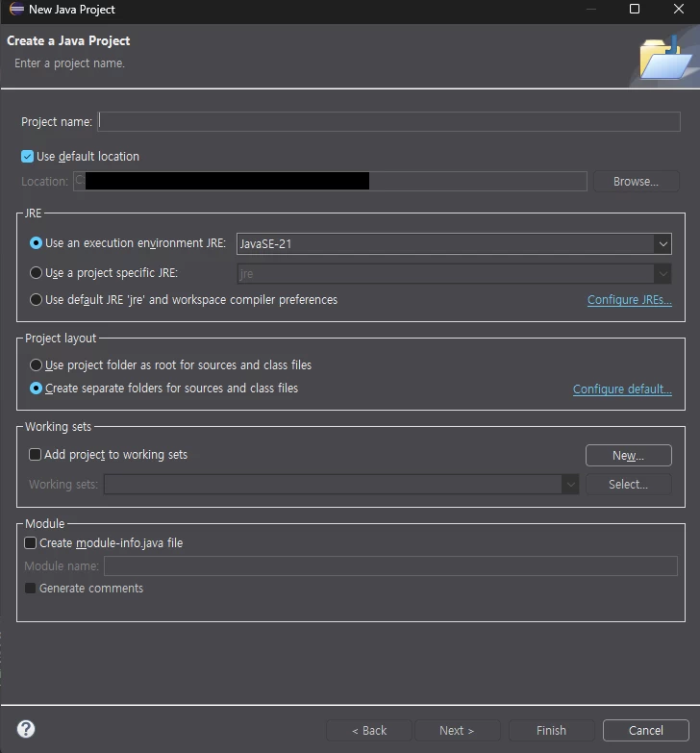Click the Browse... button

pyautogui.click(x=637, y=182)
